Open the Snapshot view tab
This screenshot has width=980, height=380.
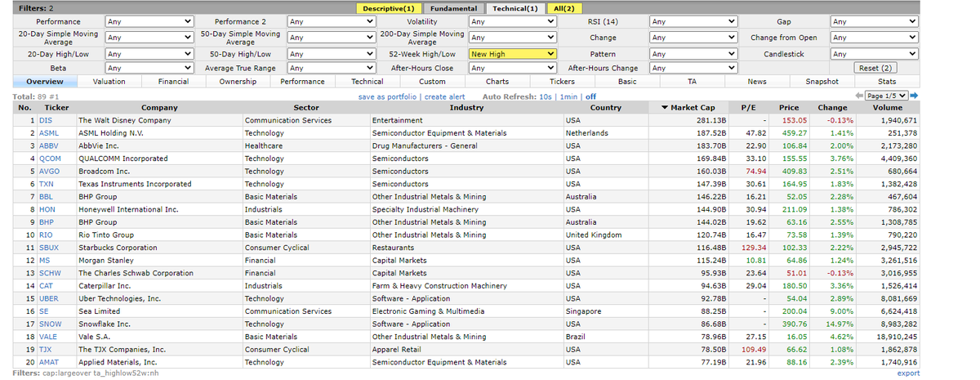tap(822, 82)
